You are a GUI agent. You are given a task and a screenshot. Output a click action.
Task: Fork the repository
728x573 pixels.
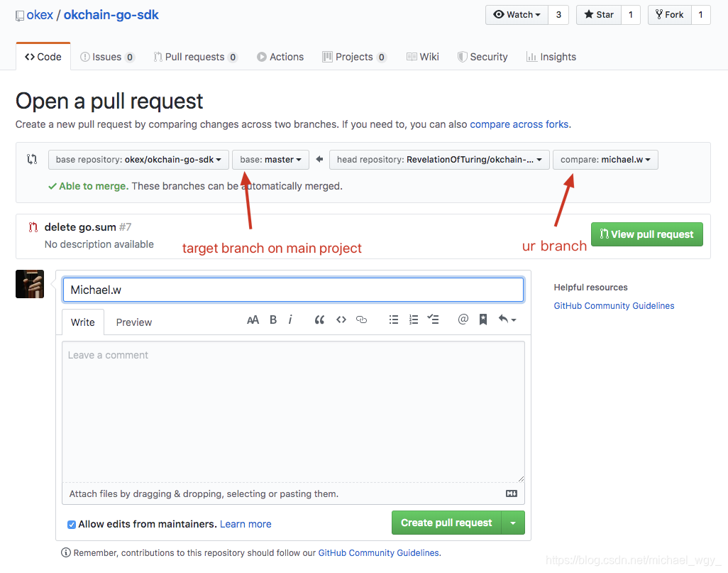pyautogui.click(x=670, y=15)
